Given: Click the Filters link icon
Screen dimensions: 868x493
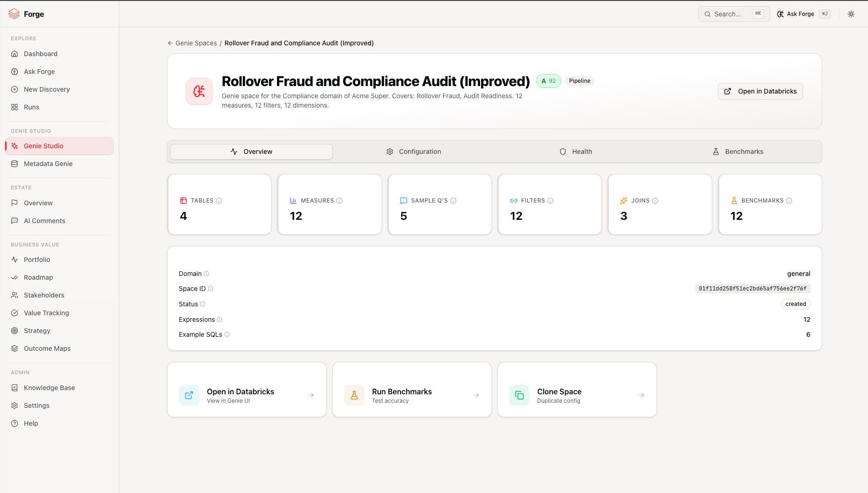Looking at the screenshot, I should click(514, 201).
